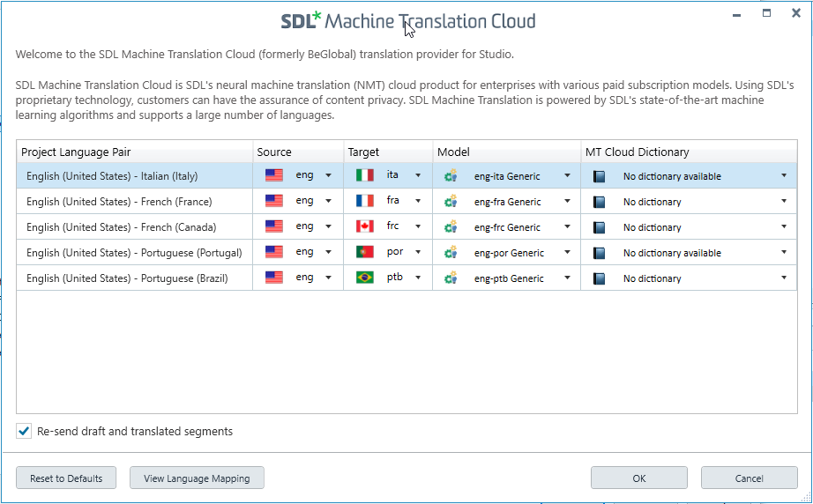Screen dimensions: 813x504
Task: Uncheck Re-send draft and translated segments
Action: tap(24, 431)
